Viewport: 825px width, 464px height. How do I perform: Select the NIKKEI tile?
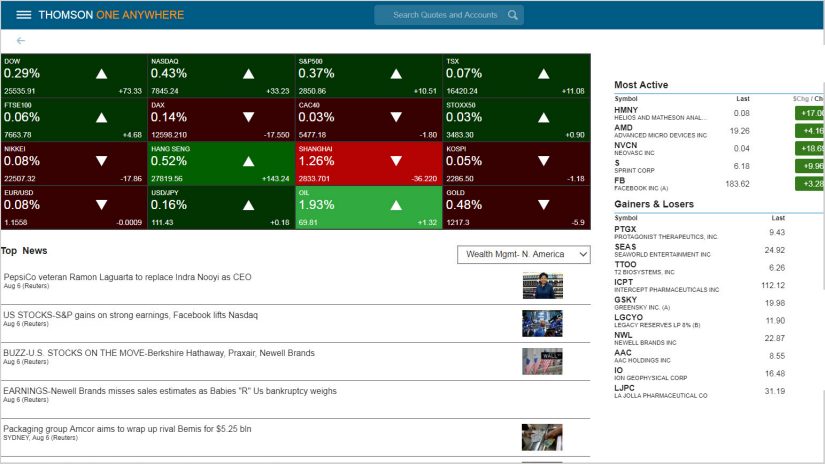(x=74, y=163)
